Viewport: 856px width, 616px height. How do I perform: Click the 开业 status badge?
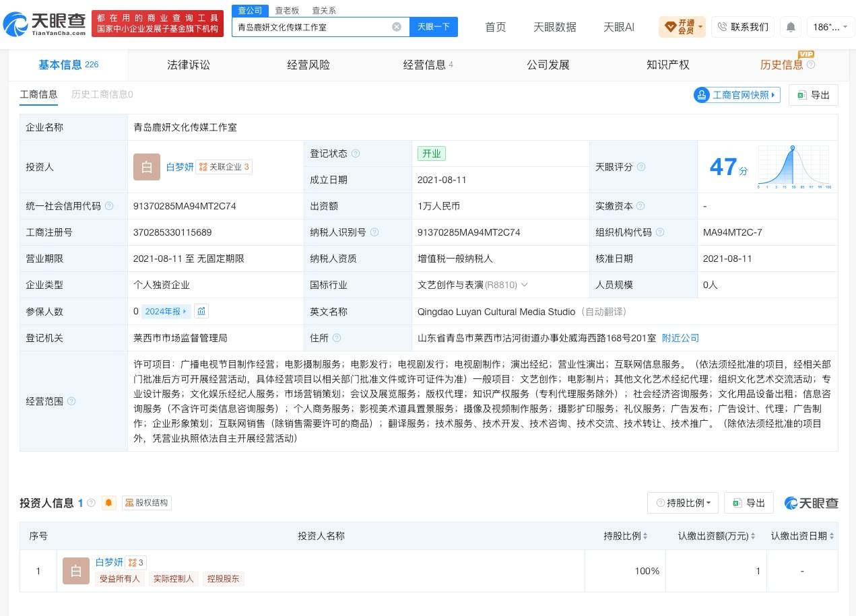(432, 153)
